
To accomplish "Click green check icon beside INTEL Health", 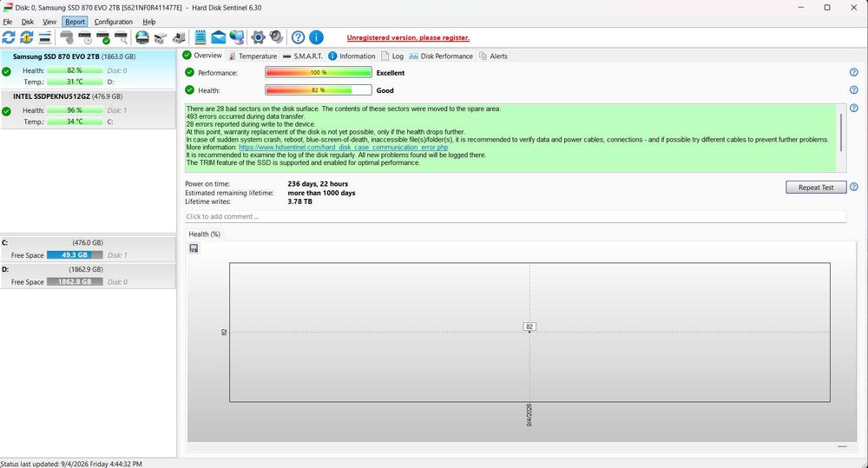I will (6, 111).
